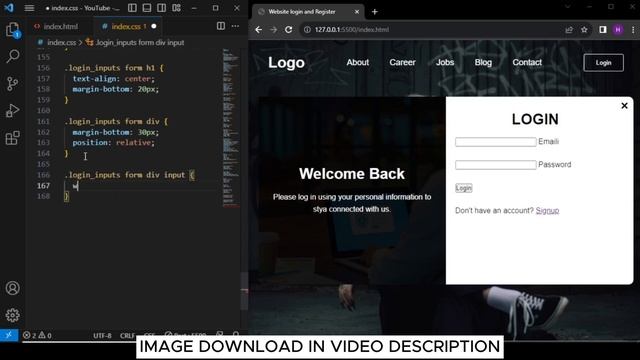Image resolution: width=640 pixels, height=360 pixels.
Task: Open the VS Code hamburger menu
Action: 29,8
